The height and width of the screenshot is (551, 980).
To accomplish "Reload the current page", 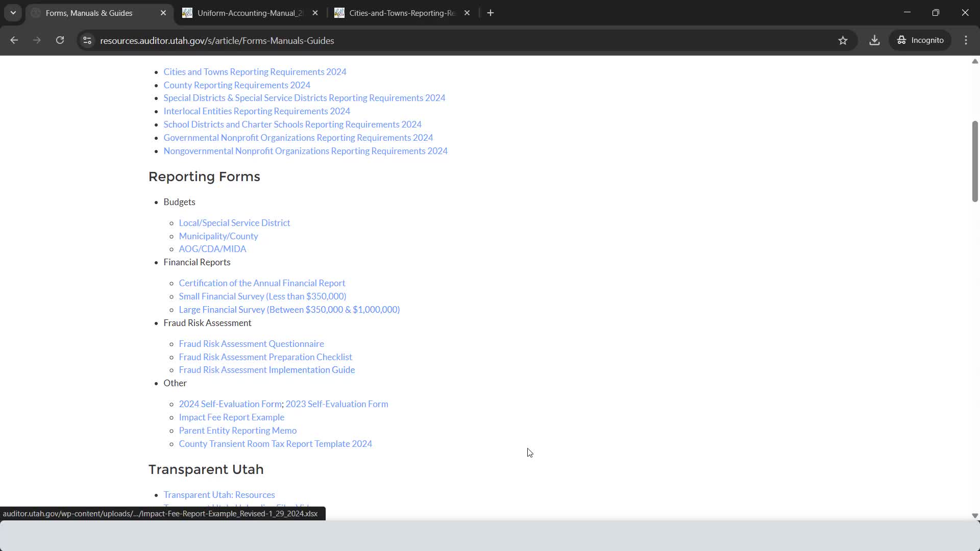I will [60, 40].
